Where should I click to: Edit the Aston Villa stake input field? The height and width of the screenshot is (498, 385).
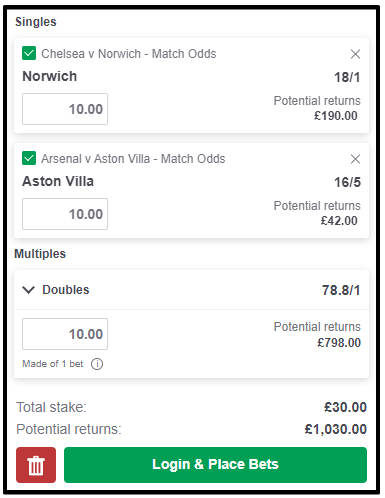(65, 214)
